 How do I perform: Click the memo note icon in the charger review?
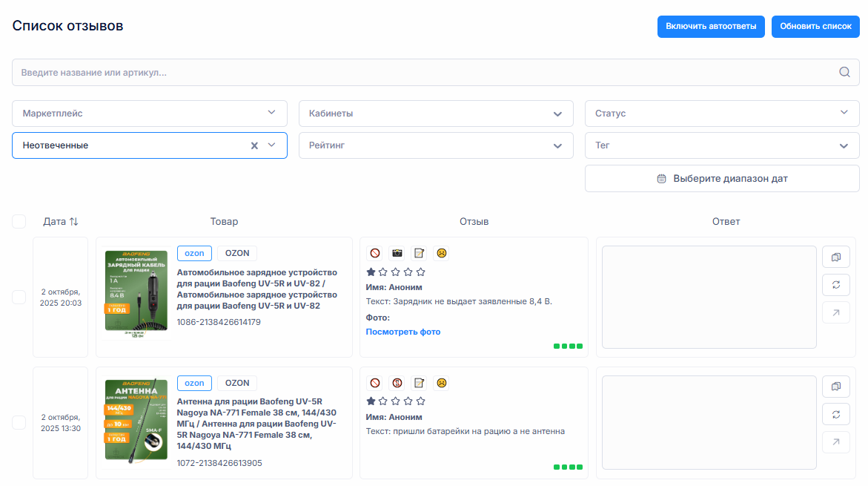pyautogui.click(x=420, y=253)
